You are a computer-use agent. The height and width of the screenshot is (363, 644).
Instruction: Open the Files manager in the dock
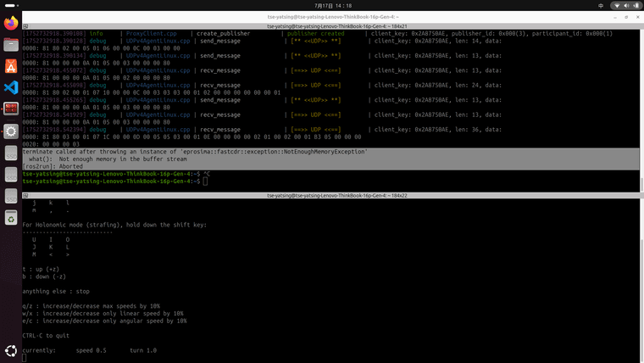[11, 44]
